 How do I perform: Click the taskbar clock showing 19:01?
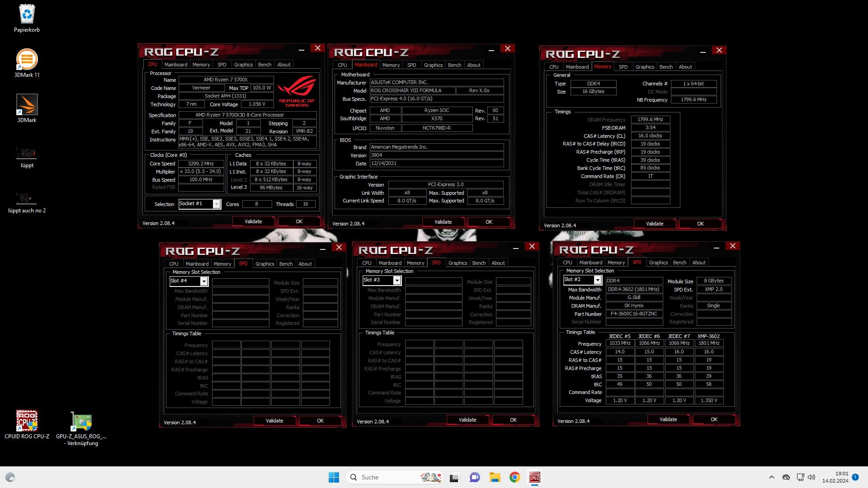point(835,477)
